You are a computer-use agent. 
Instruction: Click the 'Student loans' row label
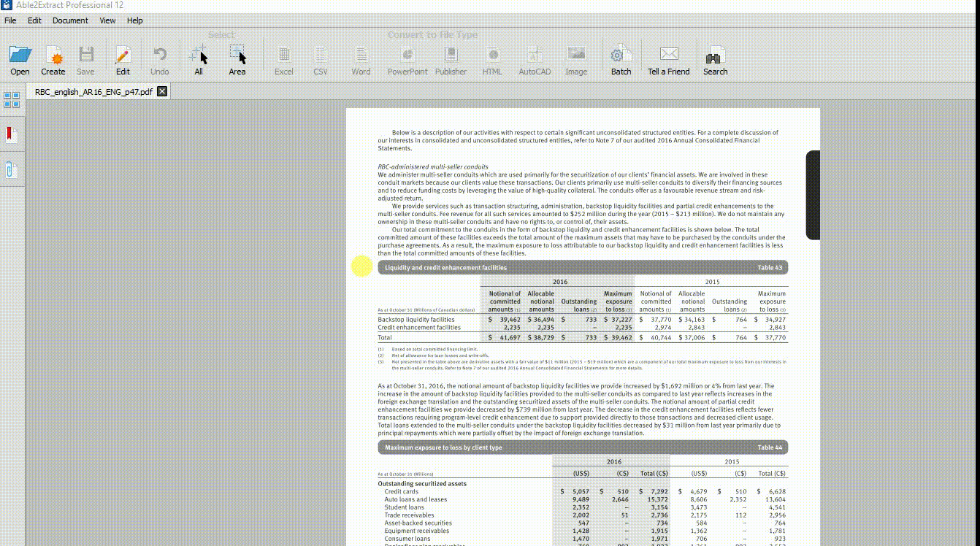pos(404,507)
